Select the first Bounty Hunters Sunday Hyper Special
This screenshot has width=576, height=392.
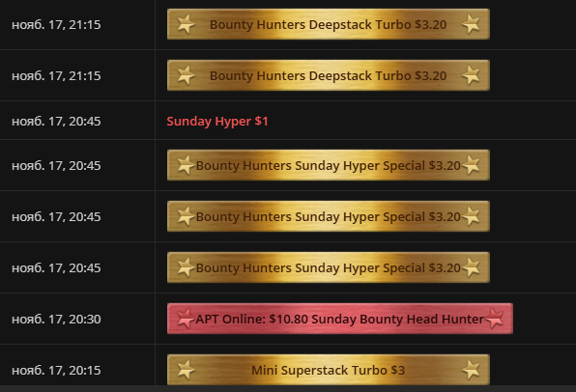click(328, 165)
